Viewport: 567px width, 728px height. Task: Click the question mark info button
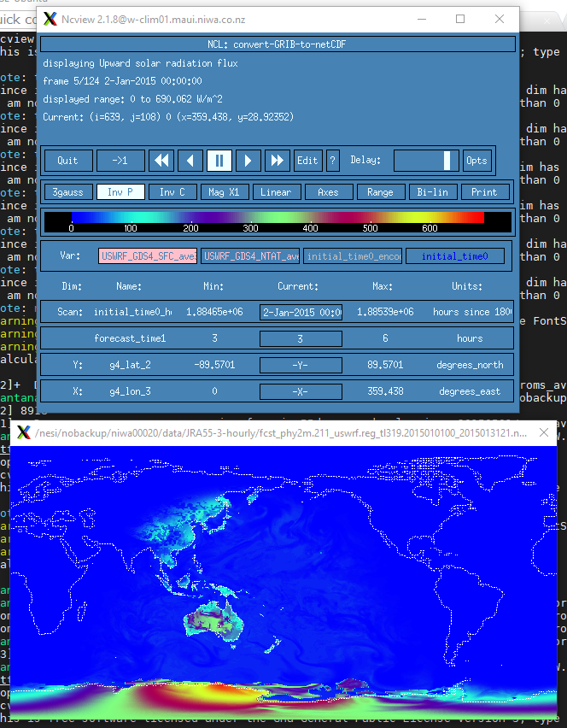tap(333, 161)
